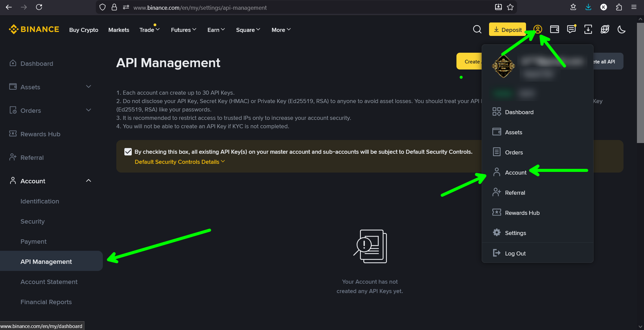Image resolution: width=644 pixels, height=330 pixels.
Task: Open Security in sidebar
Action: [x=33, y=221]
